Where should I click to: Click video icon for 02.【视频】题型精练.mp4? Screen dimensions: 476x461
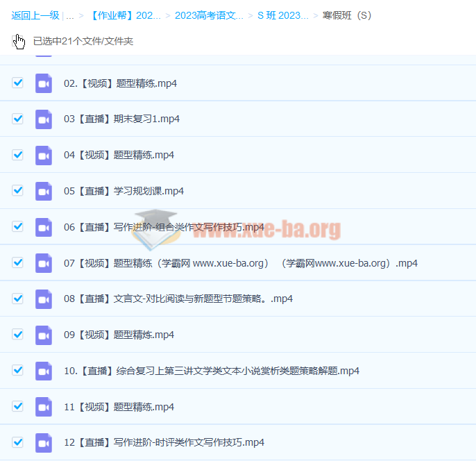pyautogui.click(x=44, y=83)
